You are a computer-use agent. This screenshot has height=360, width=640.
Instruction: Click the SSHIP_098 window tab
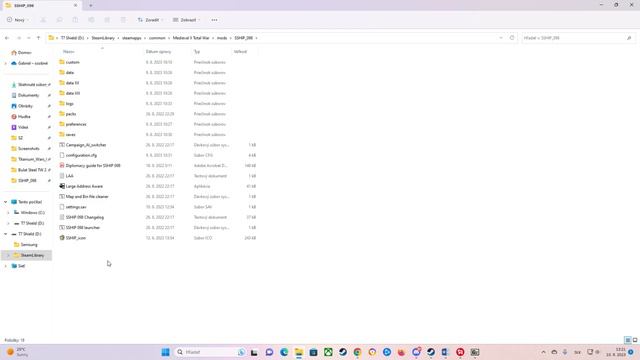coord(41,5)
